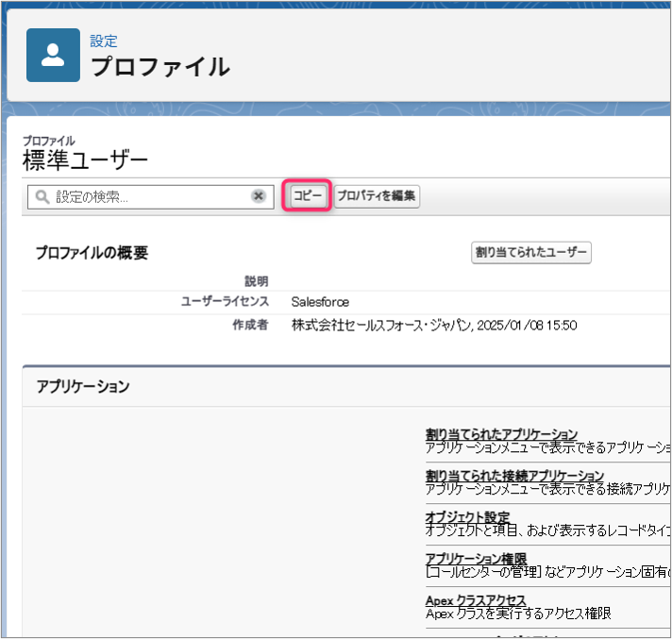
Task: Click the large プロファイル page title
Action: (160, 67)
